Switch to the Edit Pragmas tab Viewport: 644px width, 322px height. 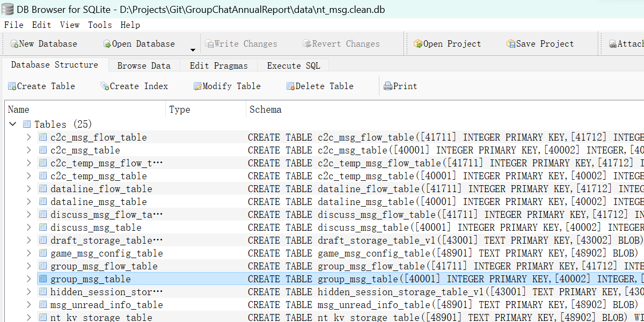pyautogui.click(x=219, y=65)
